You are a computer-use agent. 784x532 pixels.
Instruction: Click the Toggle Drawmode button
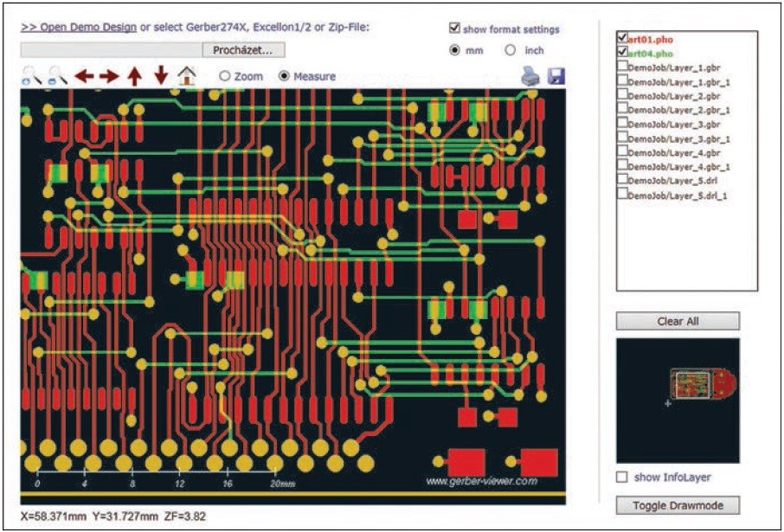tap(678, 505)
